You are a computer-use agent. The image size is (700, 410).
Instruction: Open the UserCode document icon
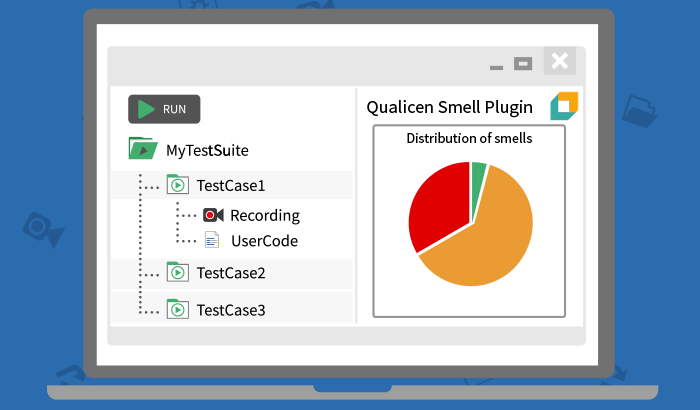212,240
